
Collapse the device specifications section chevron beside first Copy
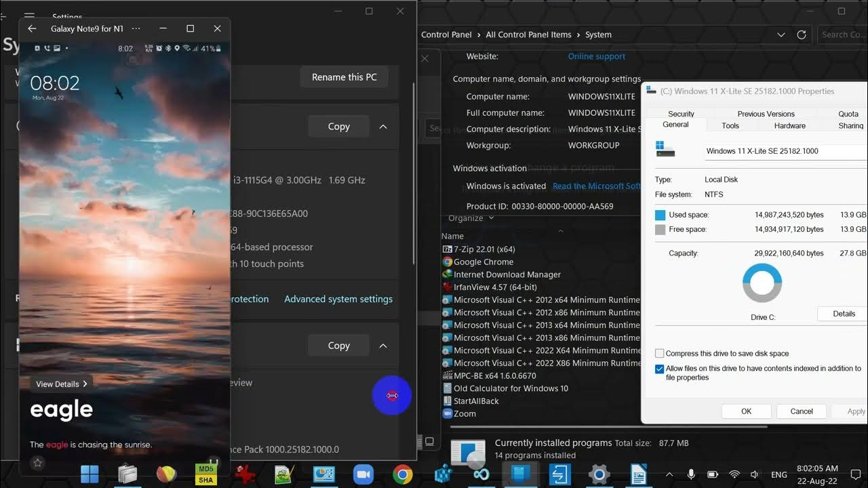pos(383,127)
